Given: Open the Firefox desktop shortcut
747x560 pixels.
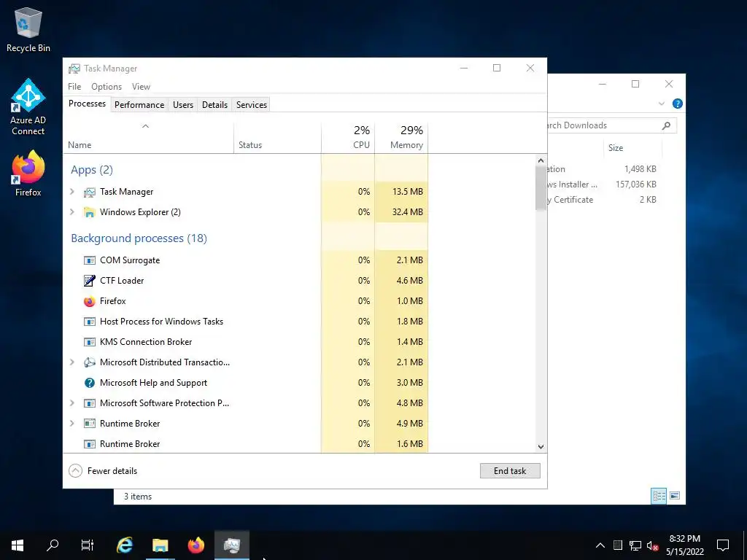Looking at the screenshot, I should click(28, 174).
